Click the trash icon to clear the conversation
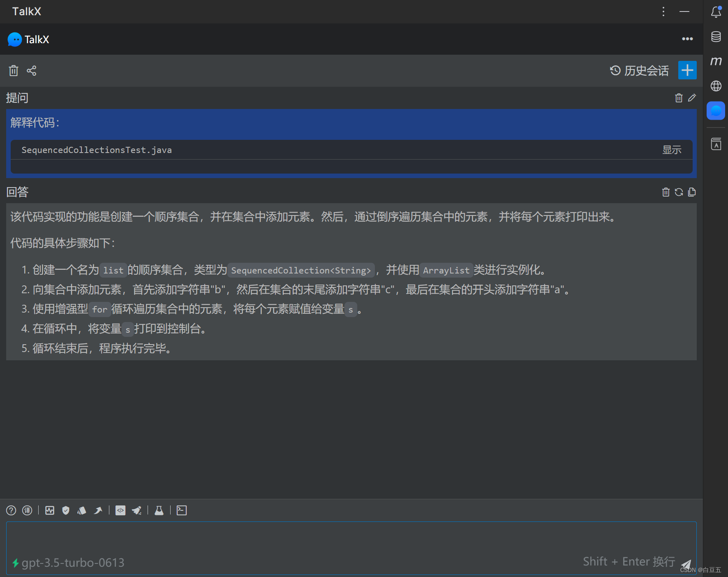Viewport: 728px width, 577px height. [x=14, y=71]
